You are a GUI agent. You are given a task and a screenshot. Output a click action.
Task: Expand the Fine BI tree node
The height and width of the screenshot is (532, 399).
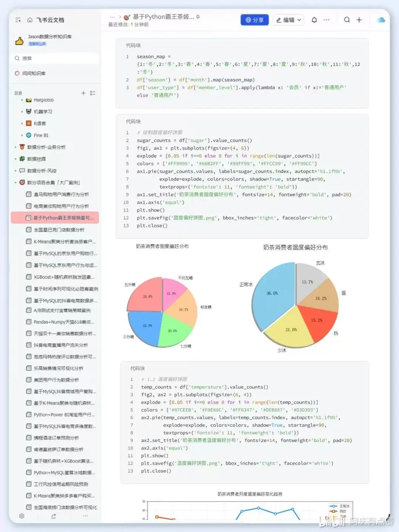[22, 135]
